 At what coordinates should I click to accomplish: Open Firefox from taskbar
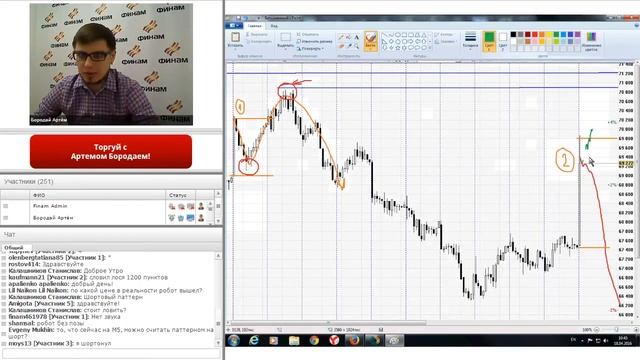(353, 340)
